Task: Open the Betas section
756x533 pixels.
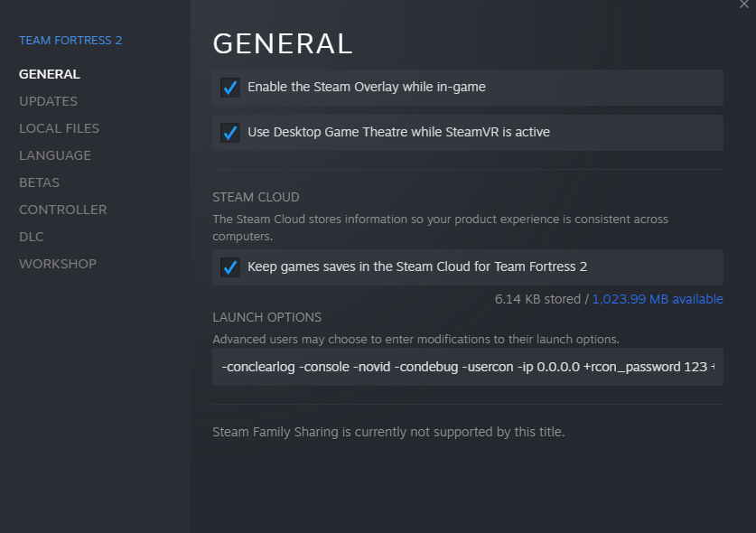Action: [x=39, y=182]
